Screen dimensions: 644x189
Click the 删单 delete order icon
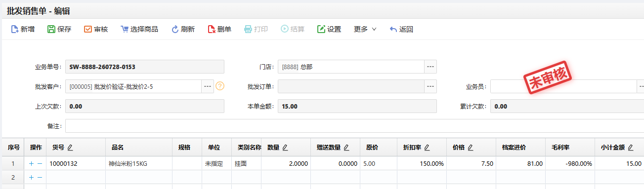[x=212, y=29]
